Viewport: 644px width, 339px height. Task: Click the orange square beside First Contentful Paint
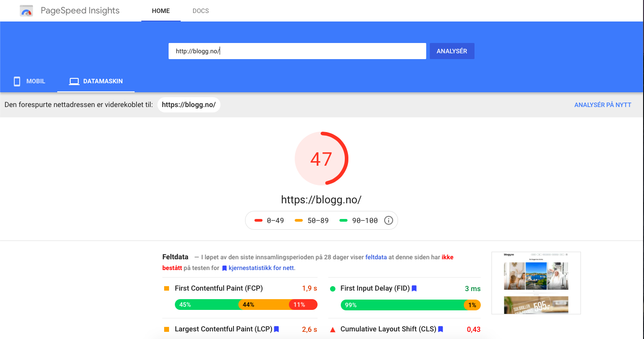coord(166,289)
